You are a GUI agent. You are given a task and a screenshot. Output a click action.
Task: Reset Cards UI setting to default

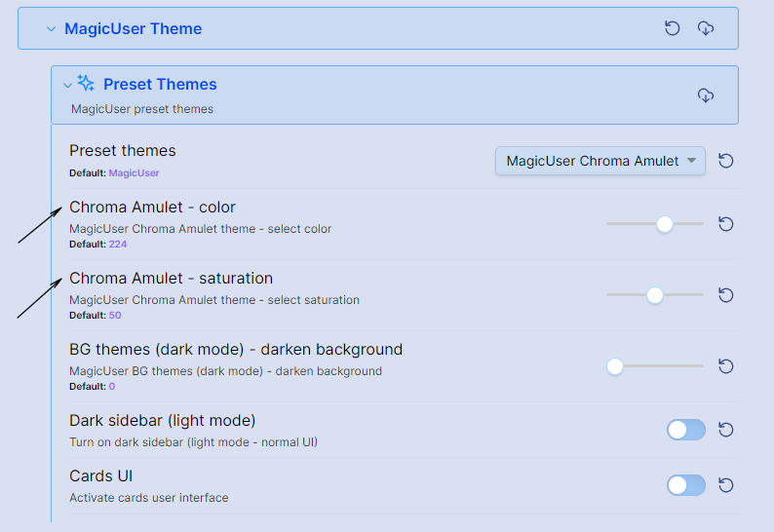[725, 485]
